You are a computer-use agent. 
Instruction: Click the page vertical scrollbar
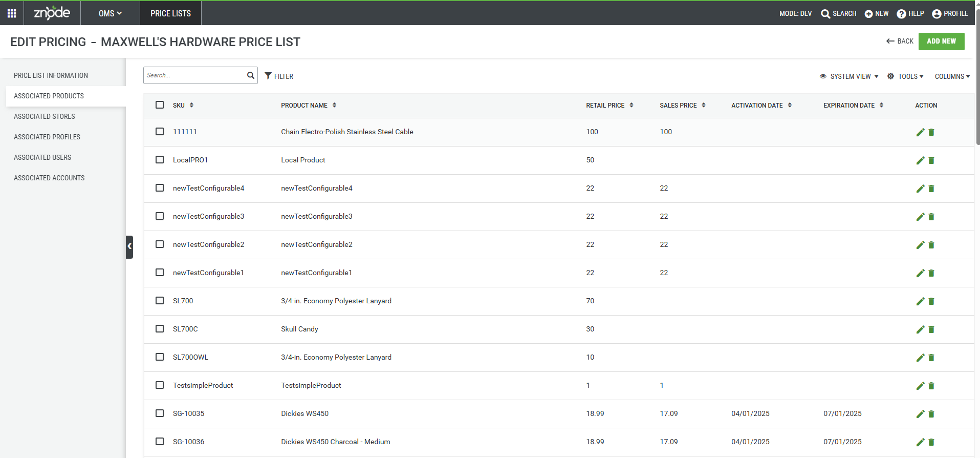point(977,77)
